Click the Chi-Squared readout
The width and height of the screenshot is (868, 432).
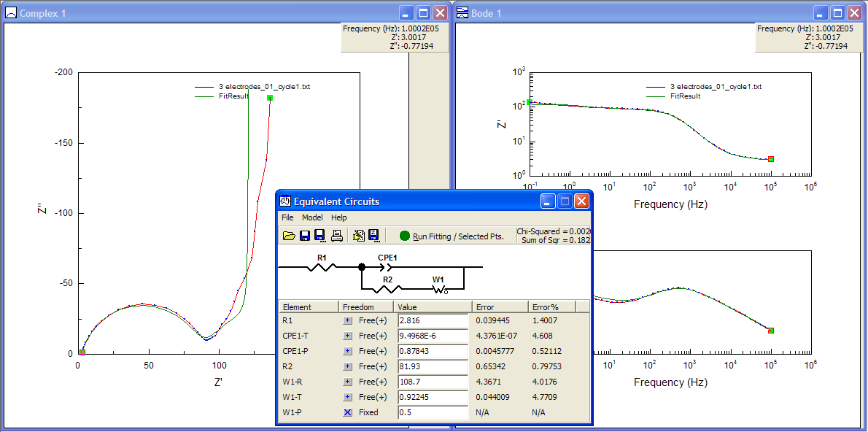click(554, 231)
